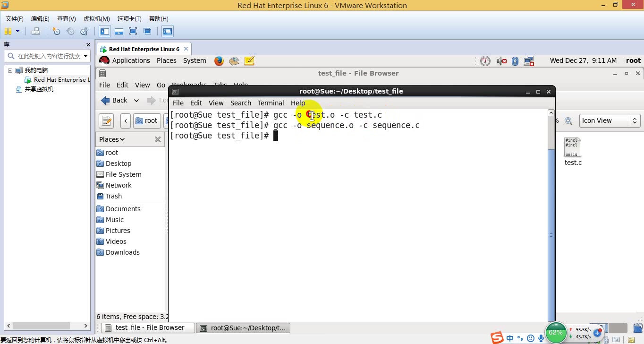Click the network connection panel icon
644x344 pixels.
(x=529, y=61)
